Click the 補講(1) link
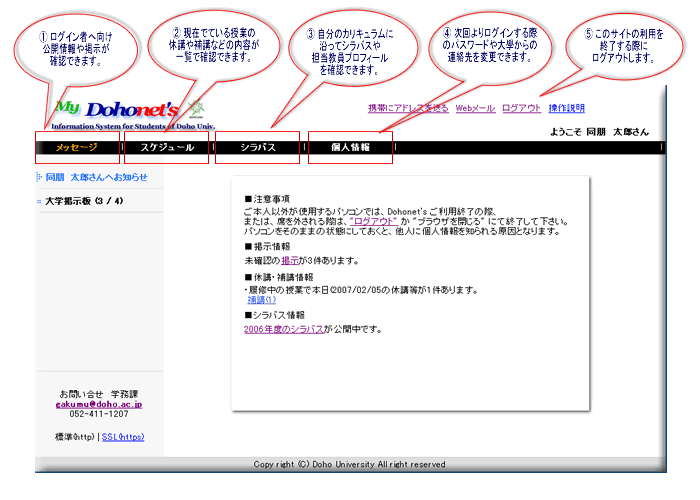Screen dimensions: 700x500 [x=262, y=300]
